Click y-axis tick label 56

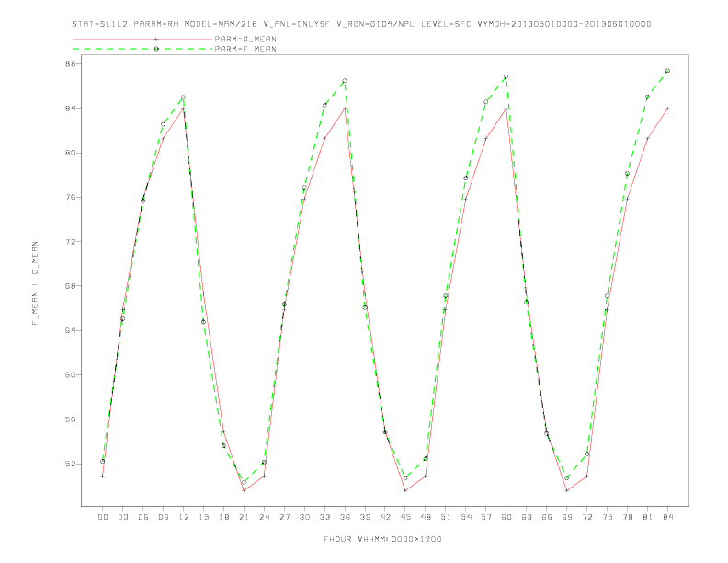71,419
